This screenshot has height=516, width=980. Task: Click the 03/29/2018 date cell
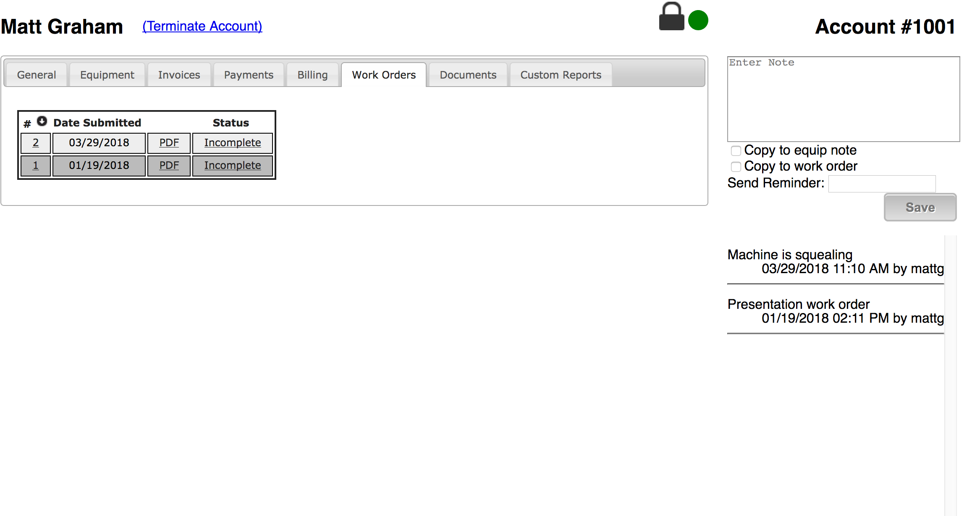click(x=99, y=143)
